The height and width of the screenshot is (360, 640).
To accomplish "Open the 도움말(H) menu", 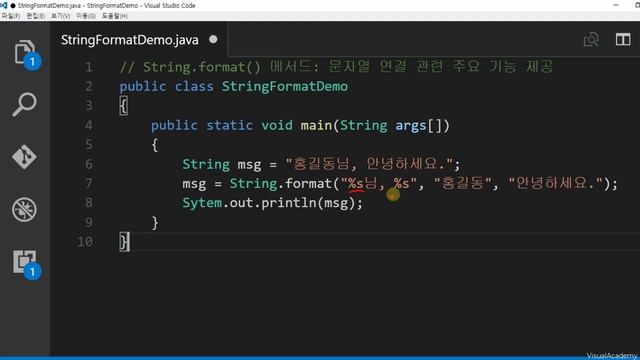I will [x=114, y=16].
